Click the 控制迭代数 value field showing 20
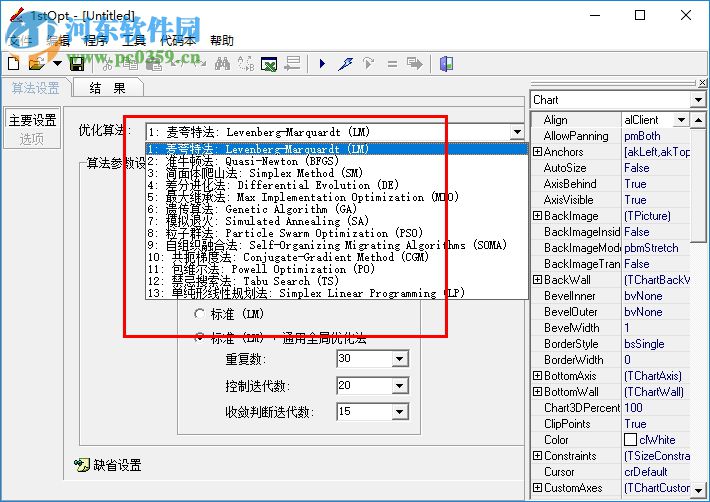 tap(365, 386)
